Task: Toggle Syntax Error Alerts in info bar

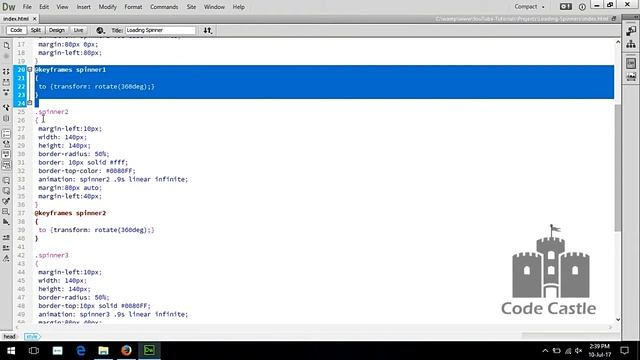Action: tap(6, 165)
